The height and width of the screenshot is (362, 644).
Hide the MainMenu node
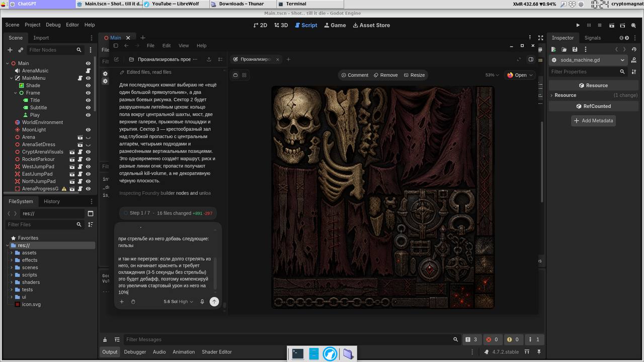coord(88,78)
